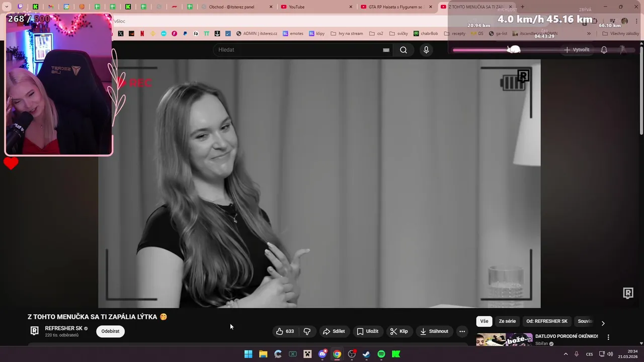Open Windows Start menu
This screenshot has width=644, height=362.
pyautogui.click(x=248, y=354)
